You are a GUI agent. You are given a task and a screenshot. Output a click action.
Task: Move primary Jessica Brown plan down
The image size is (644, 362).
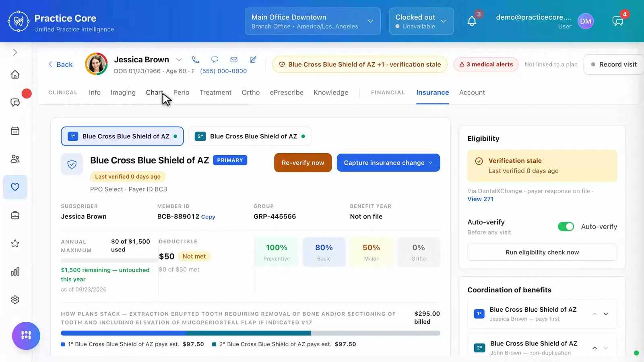coord(606,314)
